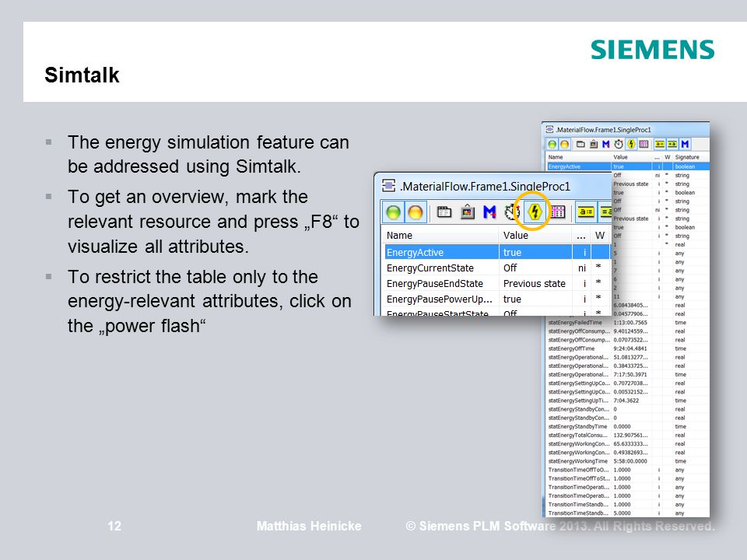
Task: Click the green circle icon in the enlarged window
Action: coord(394,212)
